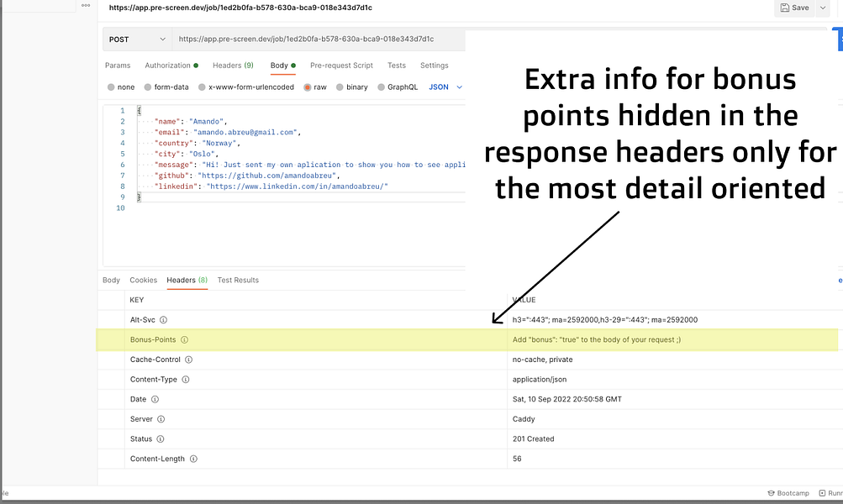Click the no-cache, private value

point(542,360)
